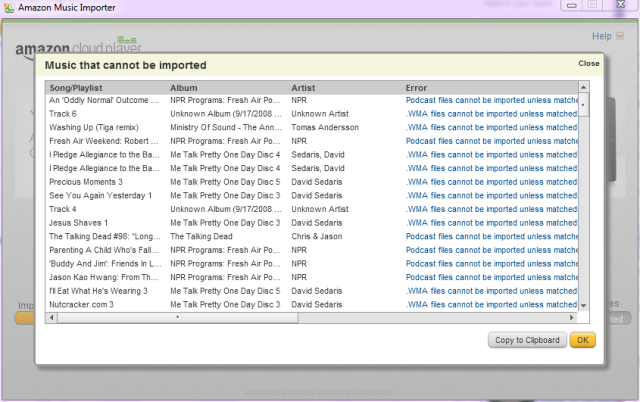
Task: Select 'Buddy And Jim': Friends row
Action: [312, 264]
